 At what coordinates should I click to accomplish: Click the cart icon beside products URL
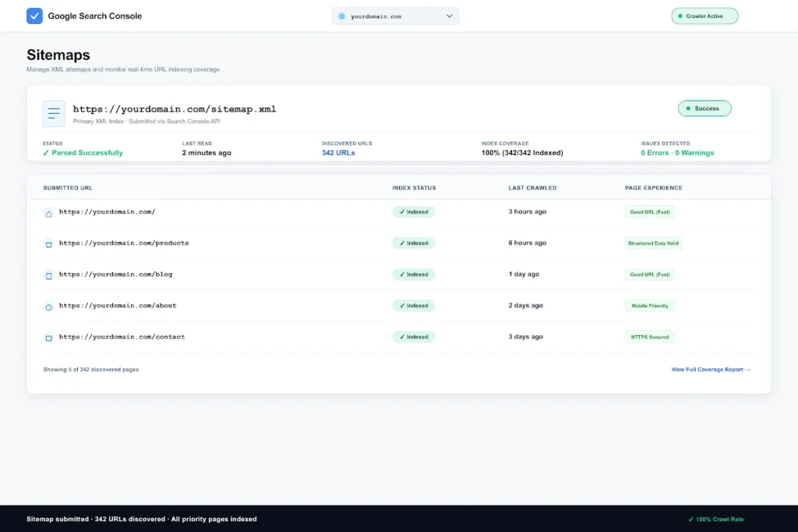pos(49,245)
